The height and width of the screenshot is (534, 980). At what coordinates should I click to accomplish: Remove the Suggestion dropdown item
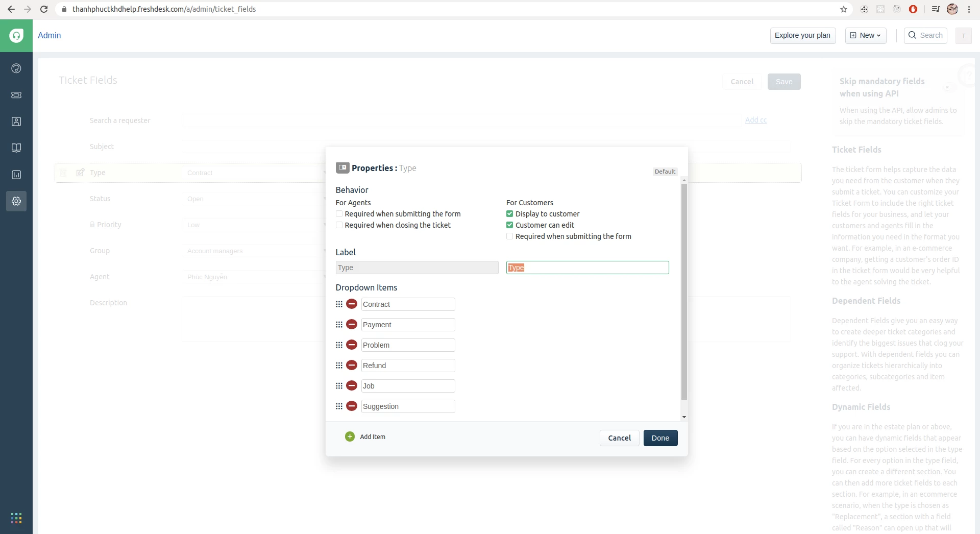pyautogui.click(x=352, y=406)
